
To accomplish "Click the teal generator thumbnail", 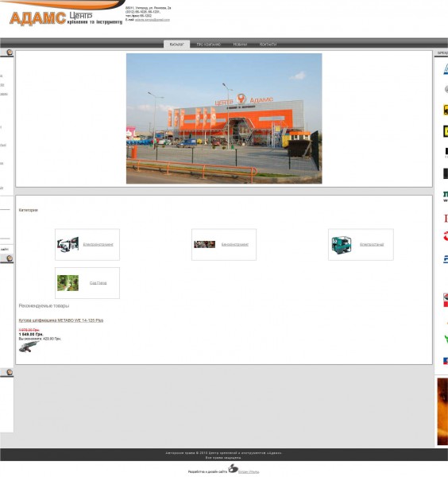I will pos(342,245).
